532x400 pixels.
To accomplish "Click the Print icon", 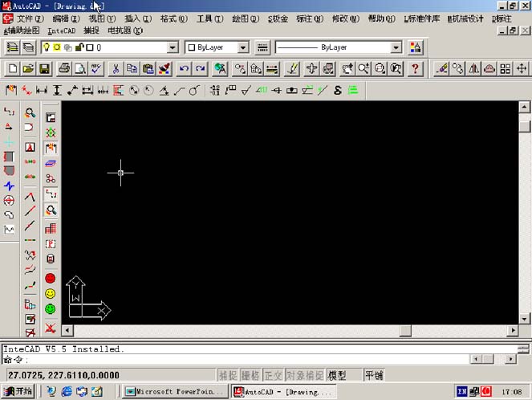I will (64, 69).
